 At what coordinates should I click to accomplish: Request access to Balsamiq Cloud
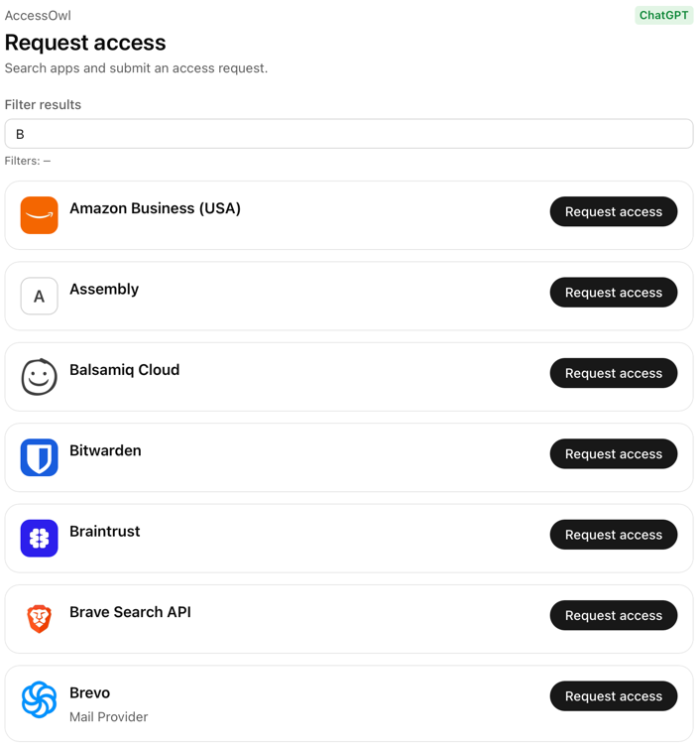(x=613, y=373)
